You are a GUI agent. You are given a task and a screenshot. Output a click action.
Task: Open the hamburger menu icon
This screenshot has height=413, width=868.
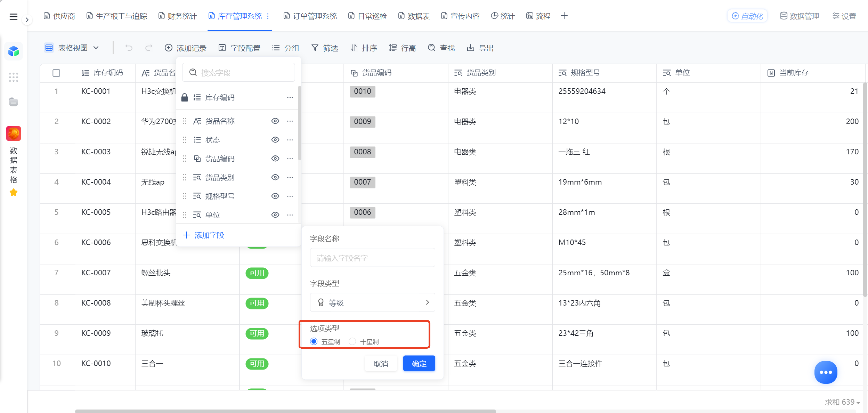13,16
